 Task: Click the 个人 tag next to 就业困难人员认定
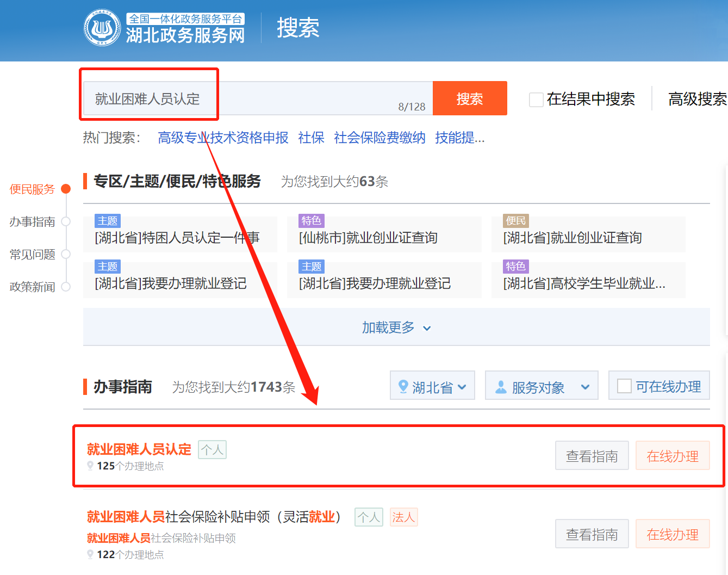(x=212, y=450)
